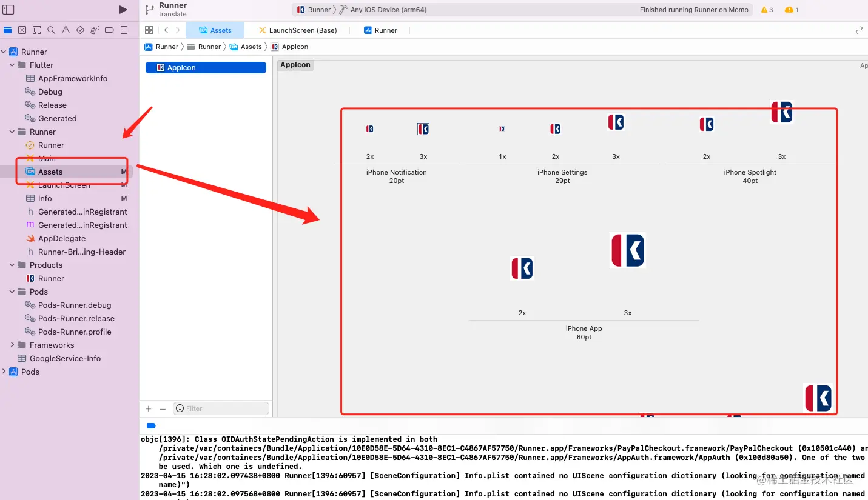Viewport: 868px width, 500px height.
Task: Open Runner-Bri...ing-Header file
Action: (x=76, y=252)
